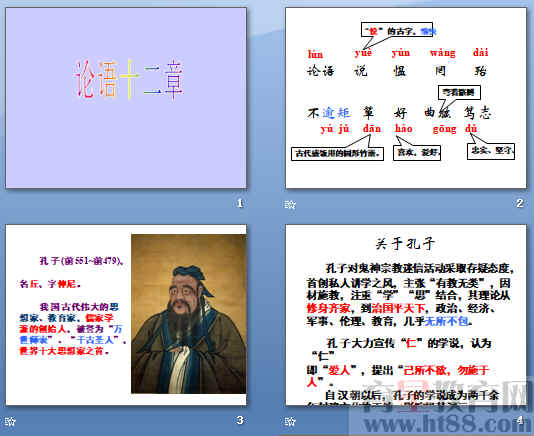Click the 关于孔子 heading on slide 4
Image resolution: width=534 pixels, height=436 pixels.
pyautogui.click(x=405, y=244)
